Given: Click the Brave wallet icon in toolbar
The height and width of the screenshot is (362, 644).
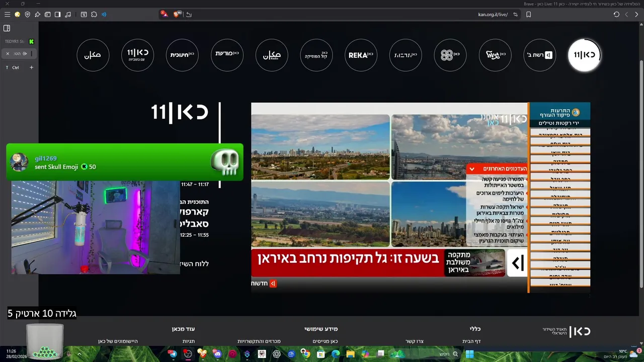Looking at the screenshot, I should (47, 15).
